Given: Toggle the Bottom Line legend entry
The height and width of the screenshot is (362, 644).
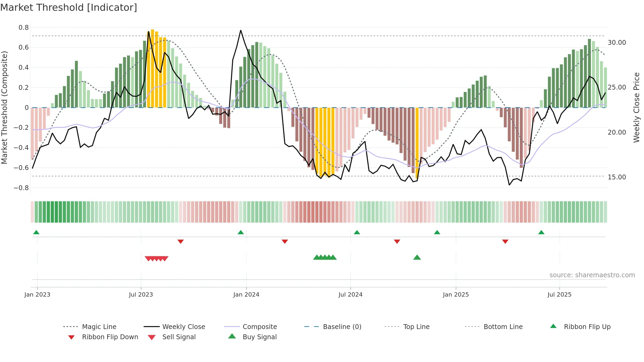Looking at the screenshot, I should pyautogui.click(x=494, y=327).
